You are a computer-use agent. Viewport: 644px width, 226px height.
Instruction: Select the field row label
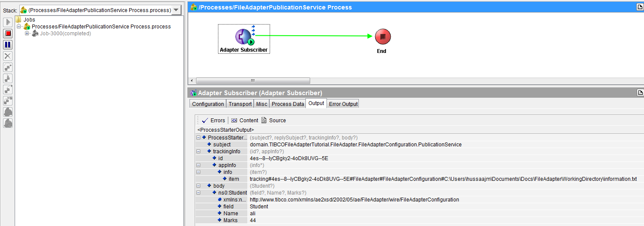coord(228,207)
